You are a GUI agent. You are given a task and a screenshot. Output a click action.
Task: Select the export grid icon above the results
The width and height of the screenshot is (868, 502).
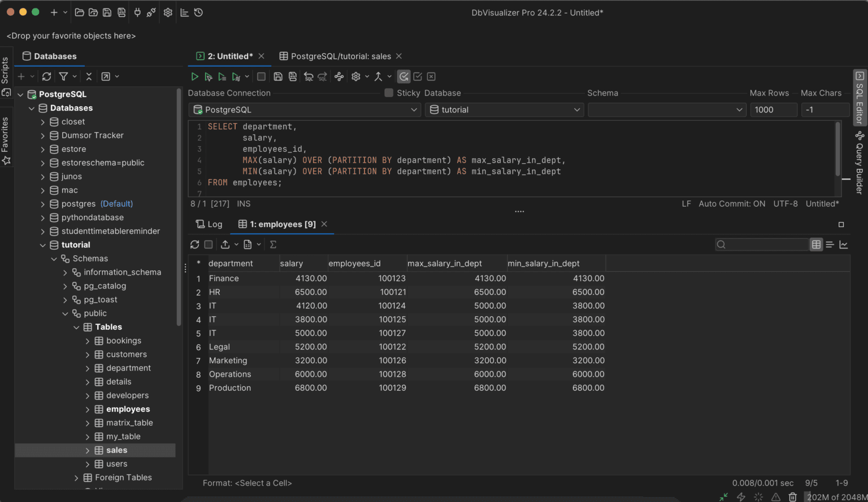pyautogui.click(x=225, y=244)
